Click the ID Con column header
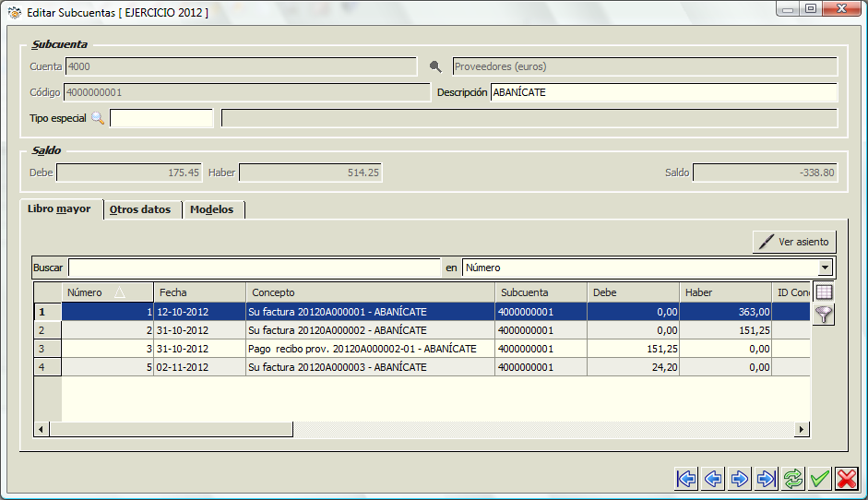Viewport: 868px width, 500px height. coord(791,292)
